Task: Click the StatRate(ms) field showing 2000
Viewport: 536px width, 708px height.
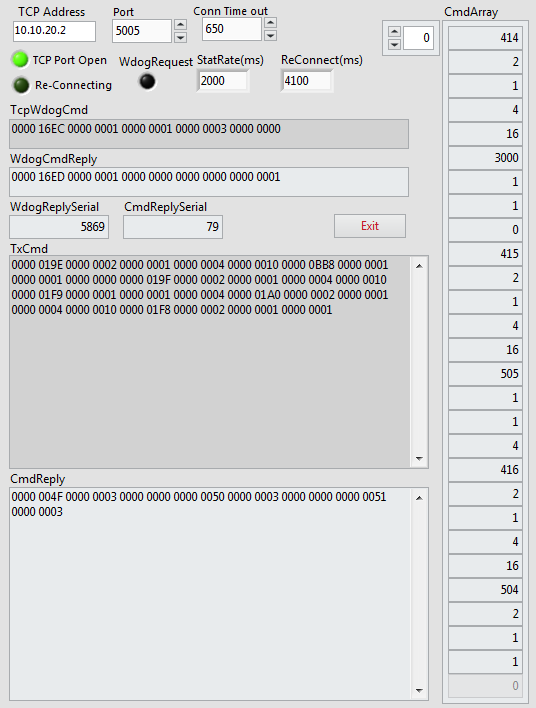Action: coord(223,81)
